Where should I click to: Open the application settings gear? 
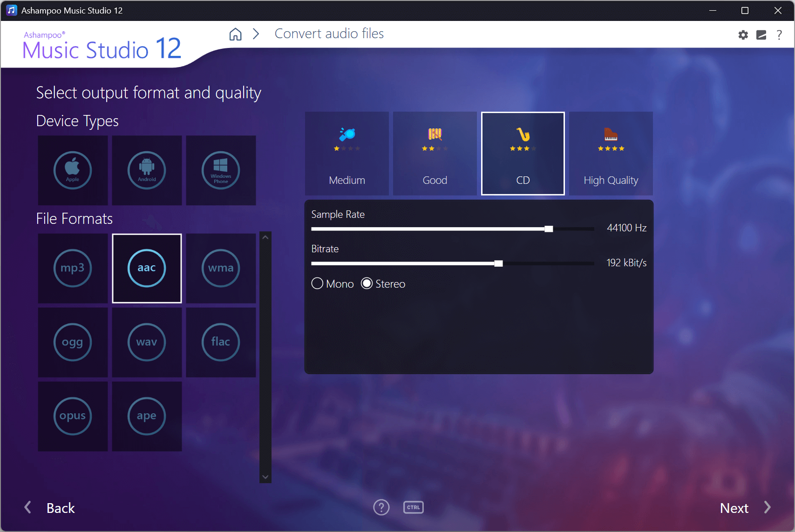(743, 34)
